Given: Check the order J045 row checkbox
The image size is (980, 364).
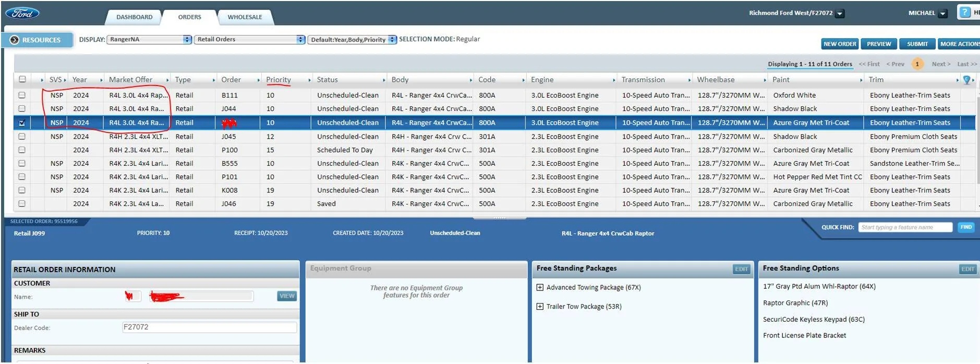Looking at the screenshot, I should tap(22, 137).
